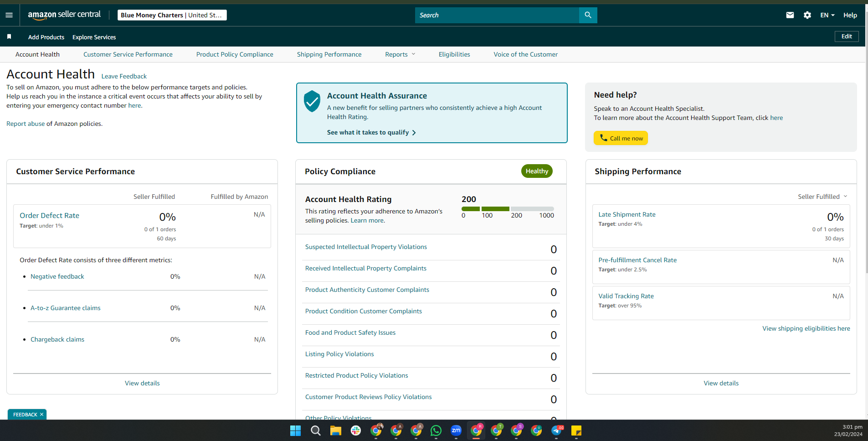Open the Negative feedback link
The image size is (868, 441).
[57, 276]
